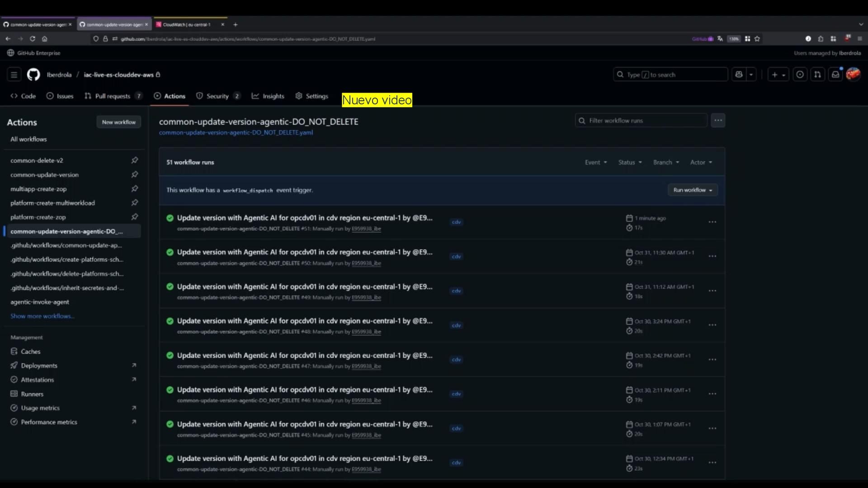Click Show more workflows link
Image resolution: width=868 pixels, height=488 pixels.
click(x=42, y=316)
